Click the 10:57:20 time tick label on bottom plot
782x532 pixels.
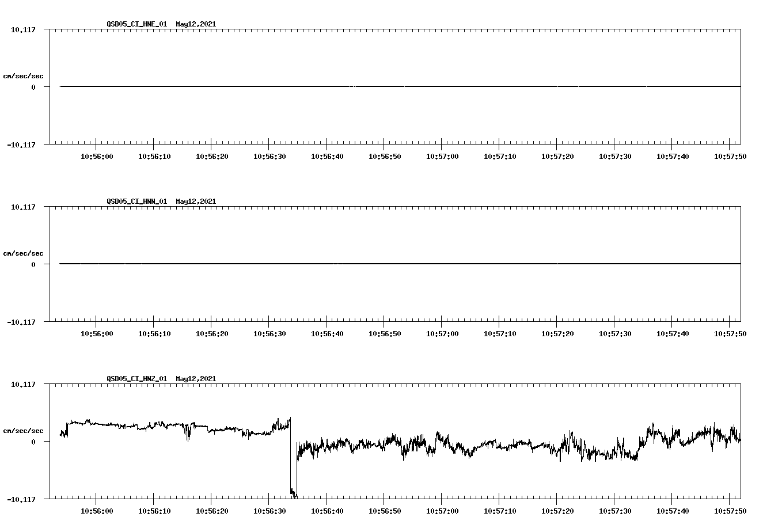(558, 511)
